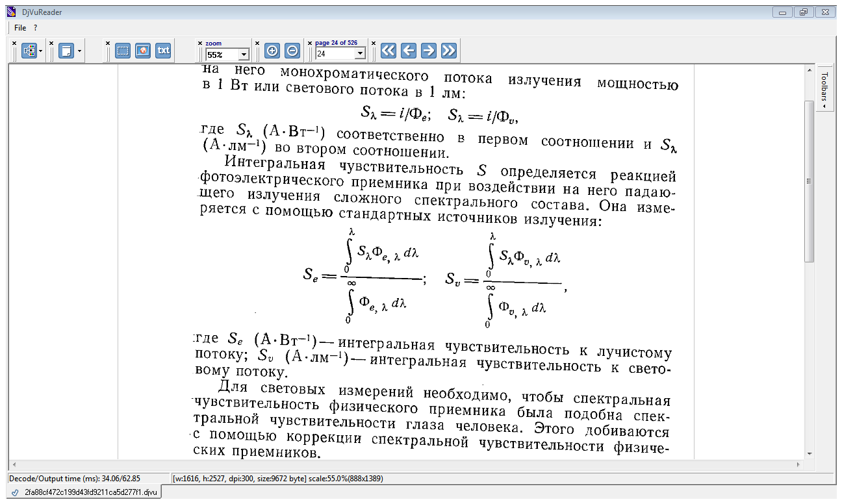Image resolution: width=842 pixels, height=504 pixels.
Task: Close the page number toolbar section
Action: click(310, 43)
